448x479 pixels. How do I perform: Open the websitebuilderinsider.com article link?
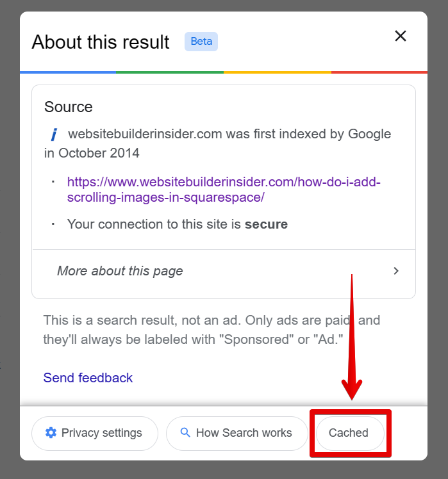point(224,190)
